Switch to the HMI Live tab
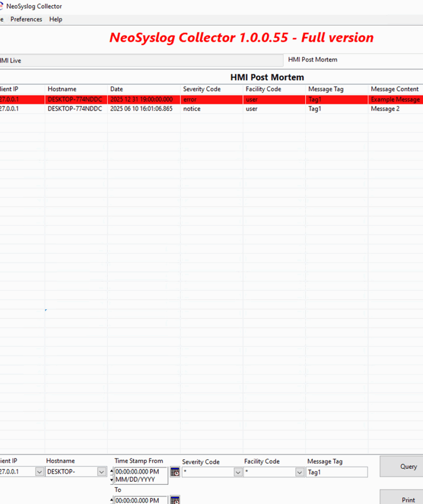This screenshot has width=423, height=504. click(141, 61)
